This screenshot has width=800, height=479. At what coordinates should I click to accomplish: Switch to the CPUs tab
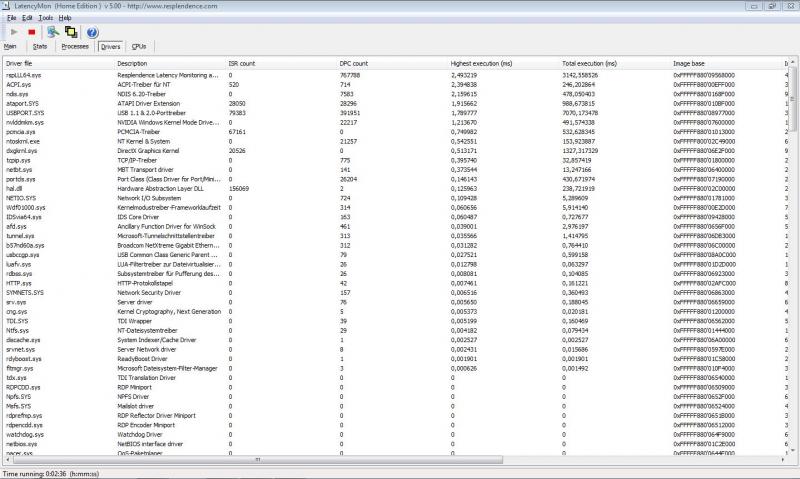click(139, 46)
